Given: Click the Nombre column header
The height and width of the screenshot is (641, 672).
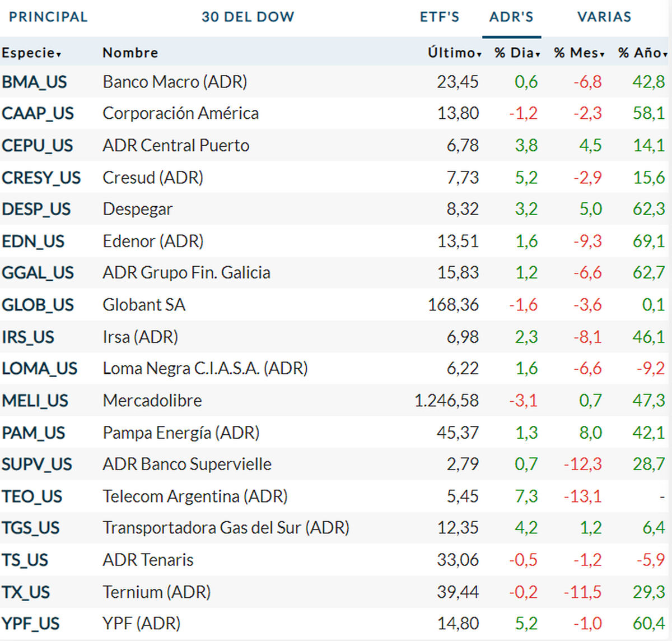Looking at the screenshot, I should (x=130, y=53).
